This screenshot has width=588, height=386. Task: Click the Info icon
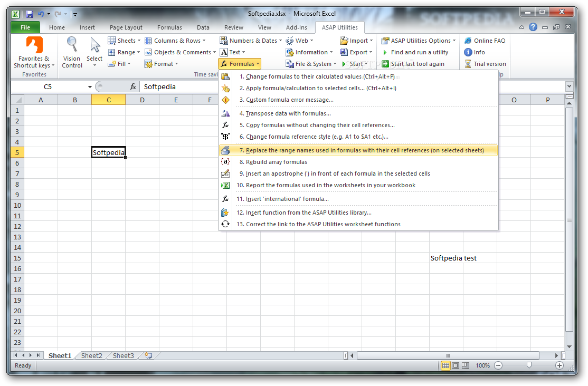coord(468,52)
